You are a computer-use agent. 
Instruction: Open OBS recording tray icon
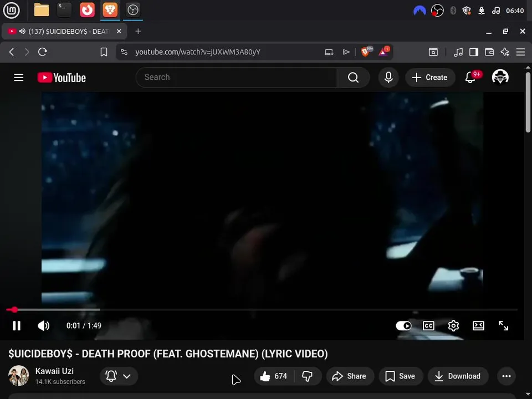click(437, 11)
